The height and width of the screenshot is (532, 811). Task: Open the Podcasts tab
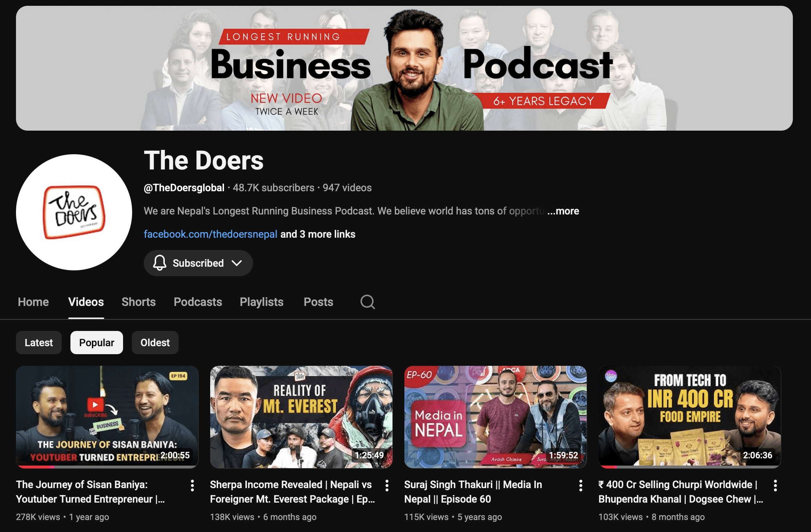coord(198,302)
